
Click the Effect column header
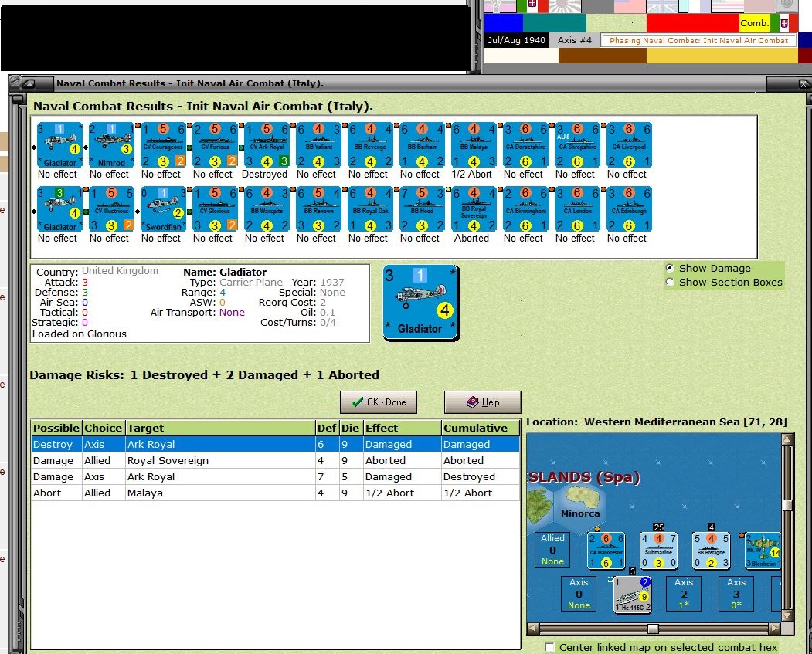403,428
